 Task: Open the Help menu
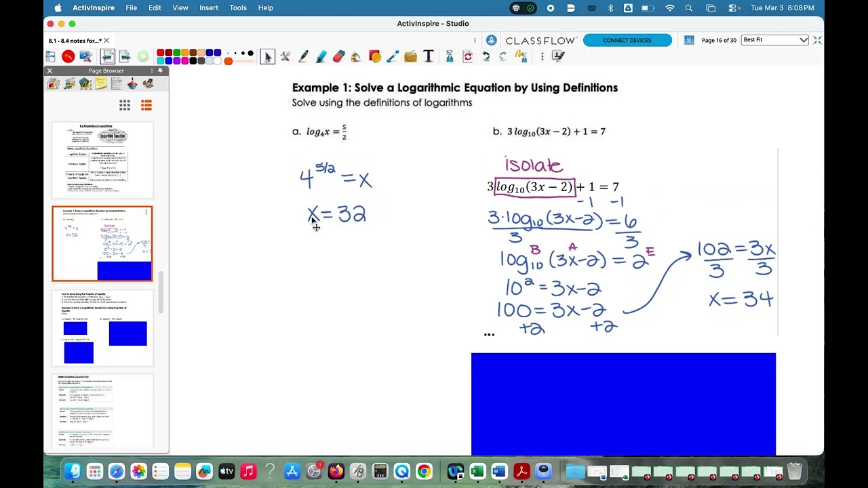point(265,7)
